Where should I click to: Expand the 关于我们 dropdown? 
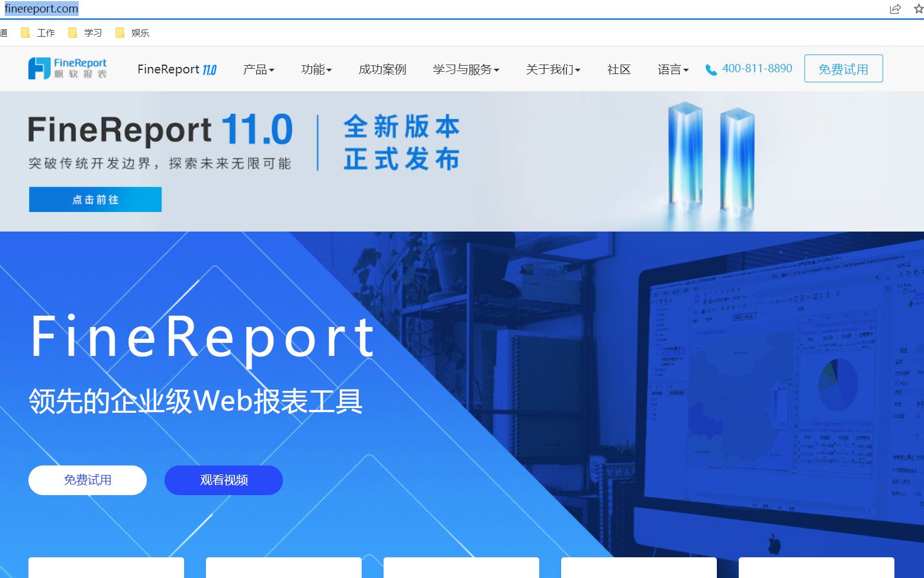click(552, 69)
